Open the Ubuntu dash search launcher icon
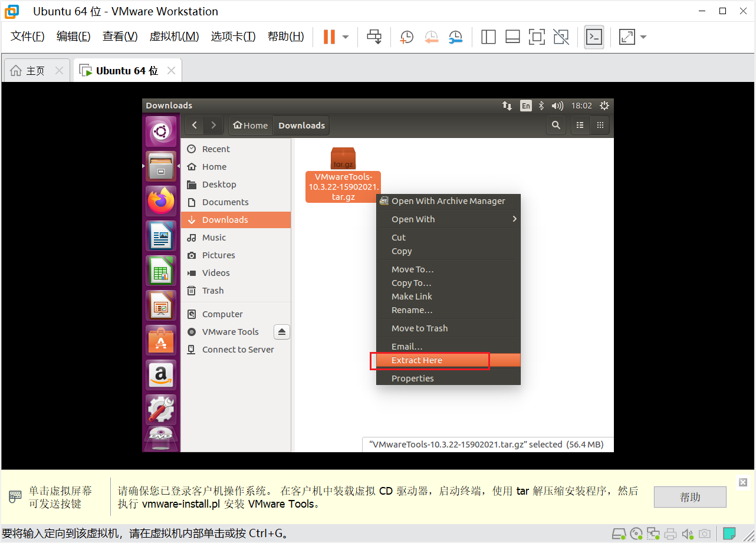Viewport: 756px width, 543px height. [161, 132]
